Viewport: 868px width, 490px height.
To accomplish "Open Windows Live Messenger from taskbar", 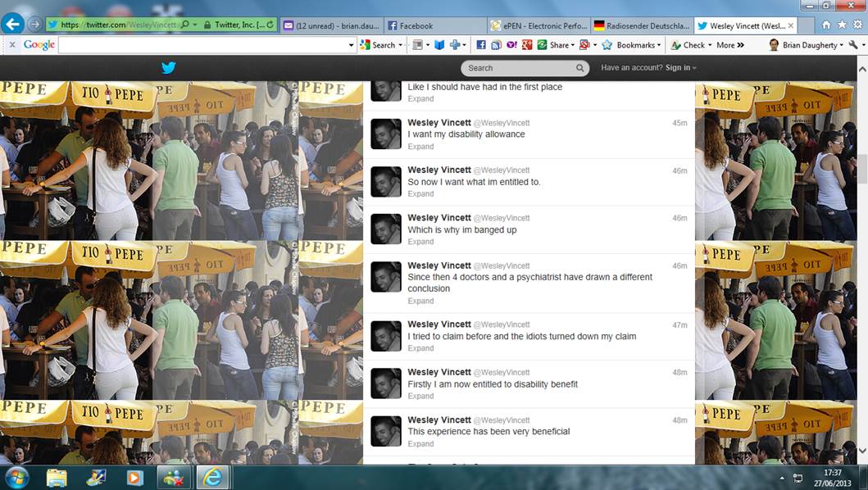I will click(x=173, y=477).
